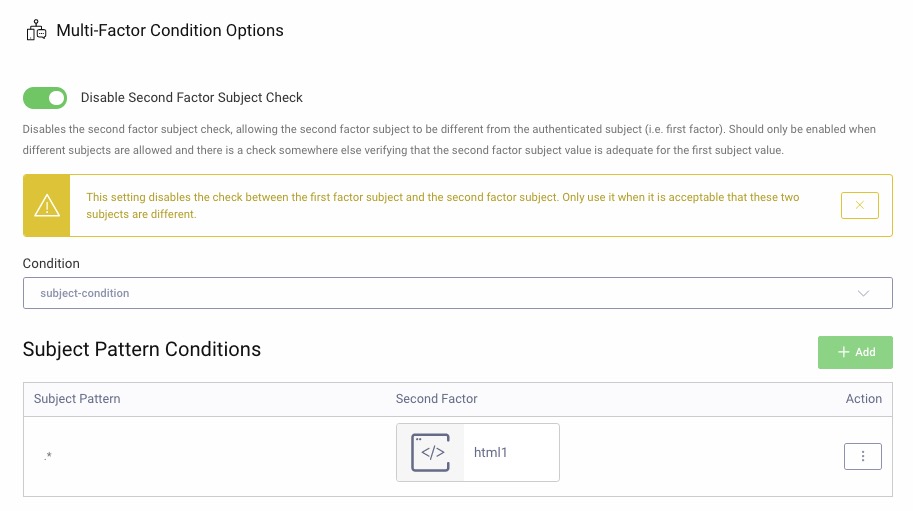This screenshot has height=511, width=913.
Task: Click the Second Factor column header
Action: [x=437, y=399]
